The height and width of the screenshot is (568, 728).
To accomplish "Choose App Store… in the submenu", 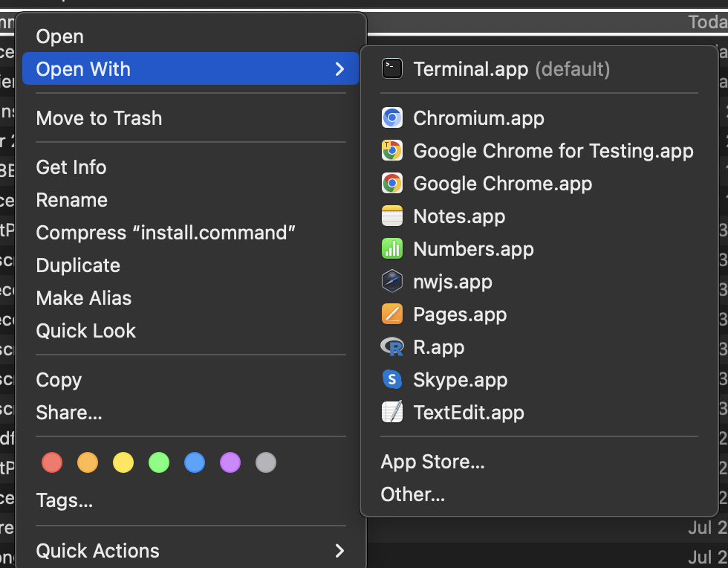I will [539, 462].
